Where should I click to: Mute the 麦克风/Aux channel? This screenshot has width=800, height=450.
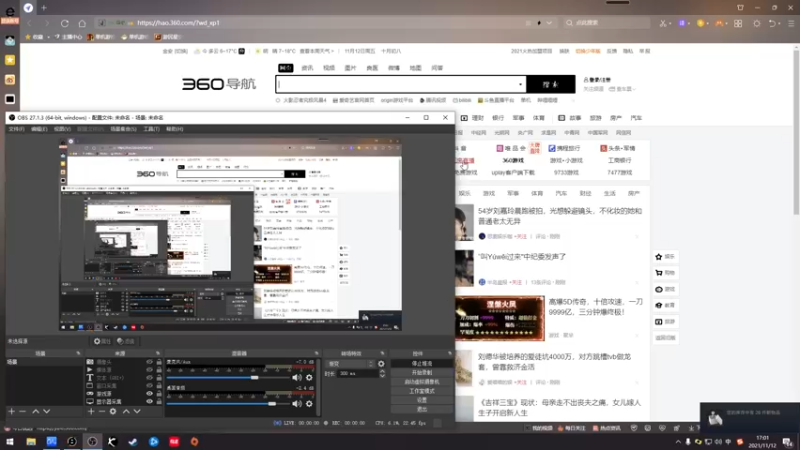pos(297,378)
